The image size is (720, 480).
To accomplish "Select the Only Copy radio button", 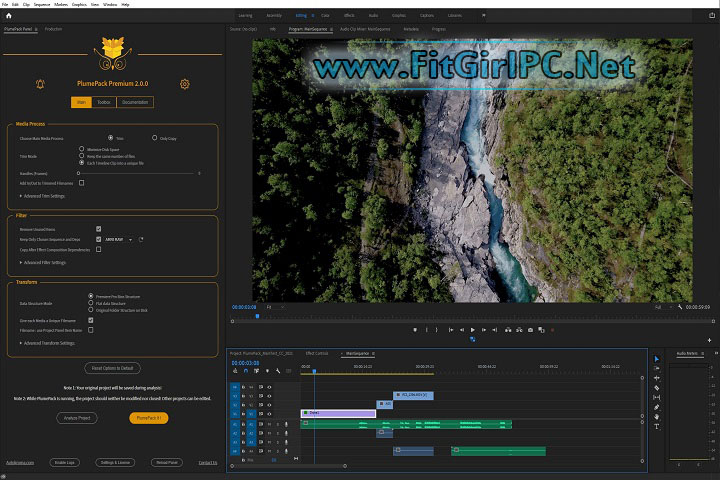I will click(154, 137).
